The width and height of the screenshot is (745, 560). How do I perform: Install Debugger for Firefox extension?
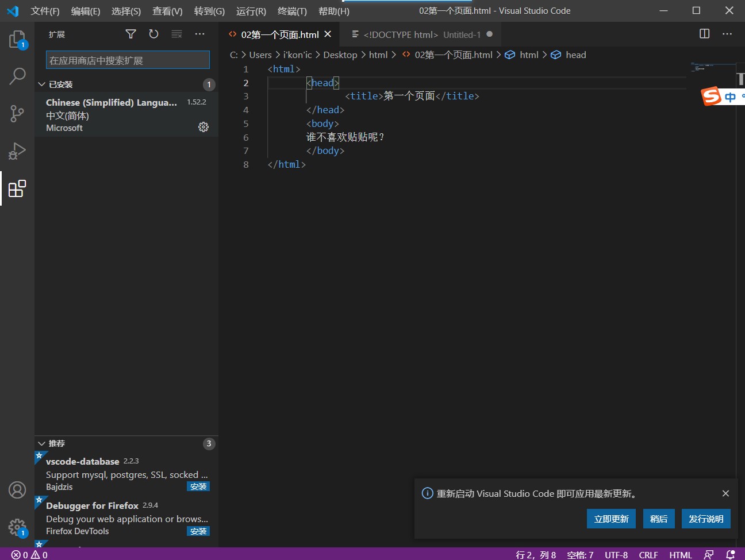click(198, 531)
